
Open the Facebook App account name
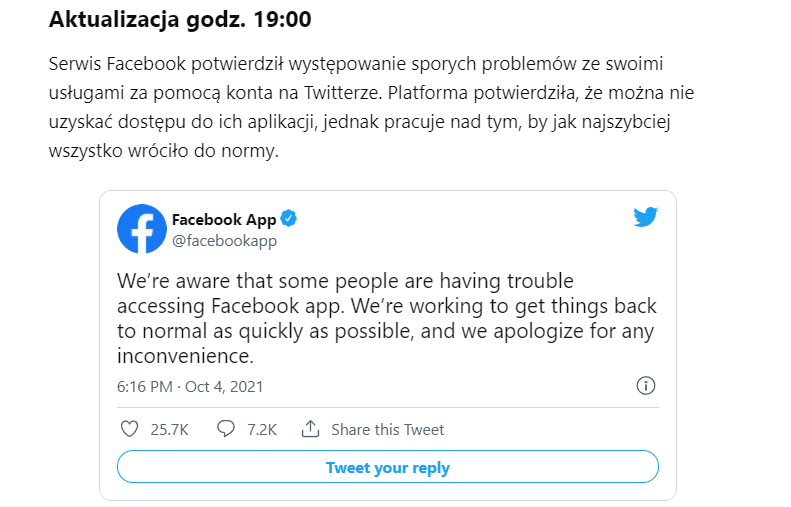224,219
